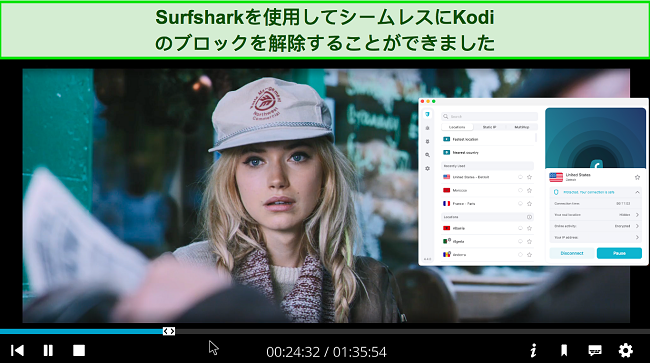Image resolution: width=650 pixels, height=363 pixels.
Task: Click info icon in Locations header
Action: point(529,217)
